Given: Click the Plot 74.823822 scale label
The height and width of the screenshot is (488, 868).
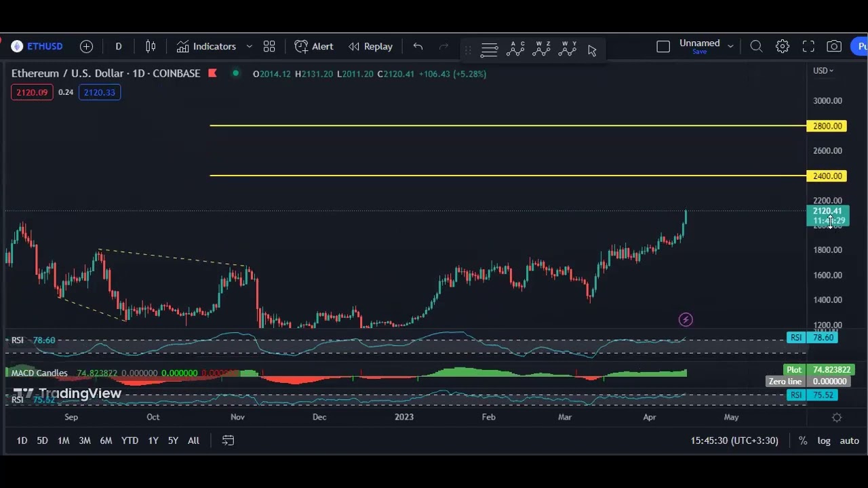Looking at the screenshot, I should (818, 370).
